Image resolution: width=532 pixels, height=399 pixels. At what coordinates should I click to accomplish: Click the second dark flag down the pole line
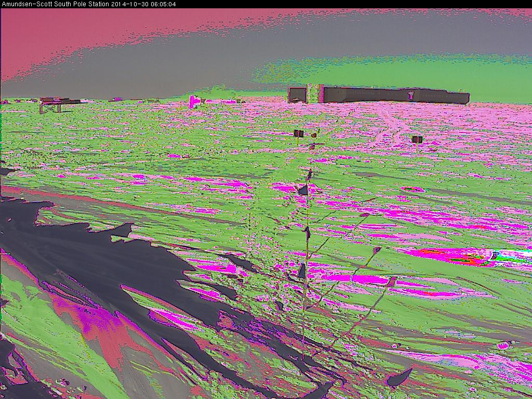pos(307,232)
